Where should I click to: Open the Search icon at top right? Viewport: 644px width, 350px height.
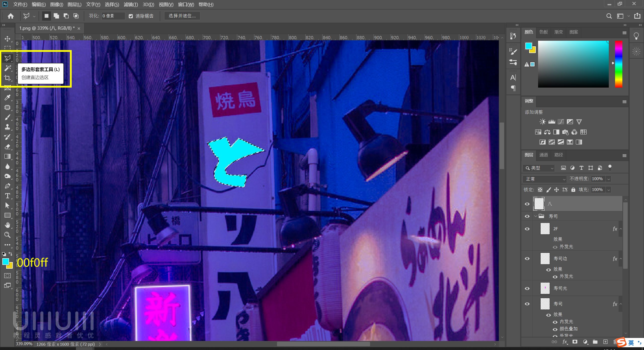point(609,16)
